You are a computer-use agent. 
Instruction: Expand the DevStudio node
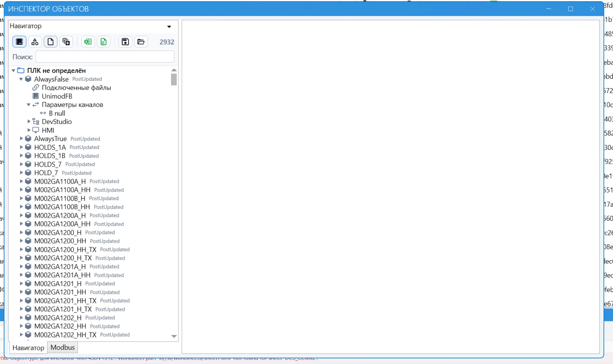pyautogui.click(x=29, y=122)
